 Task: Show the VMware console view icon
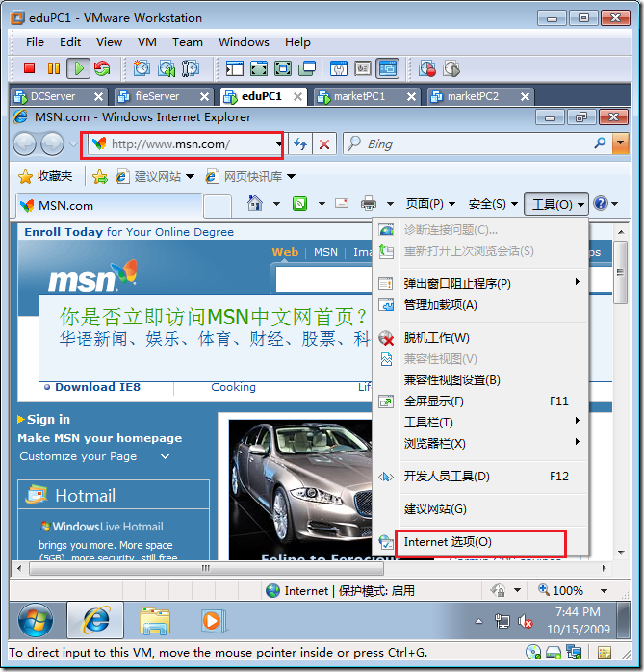pos(388,68)
